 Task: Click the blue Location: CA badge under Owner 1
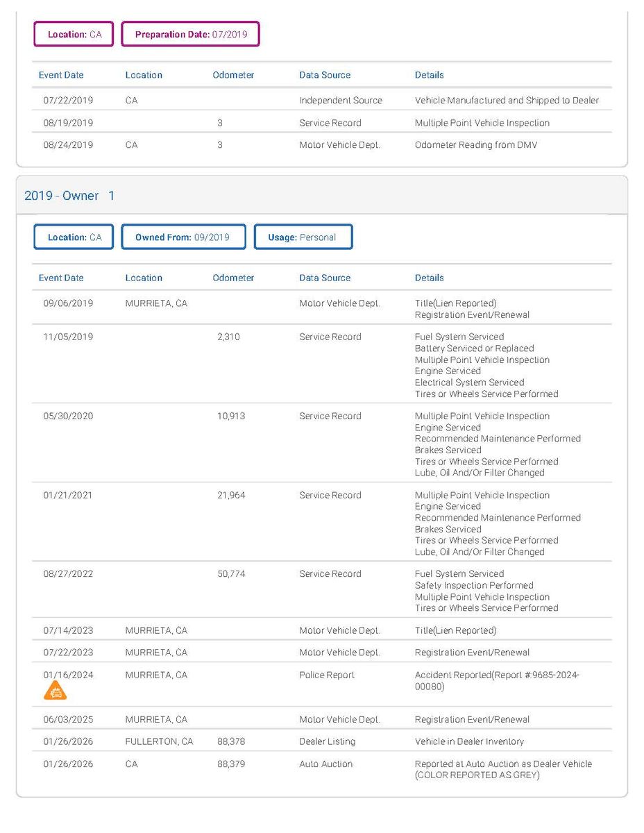pos(74,237)
